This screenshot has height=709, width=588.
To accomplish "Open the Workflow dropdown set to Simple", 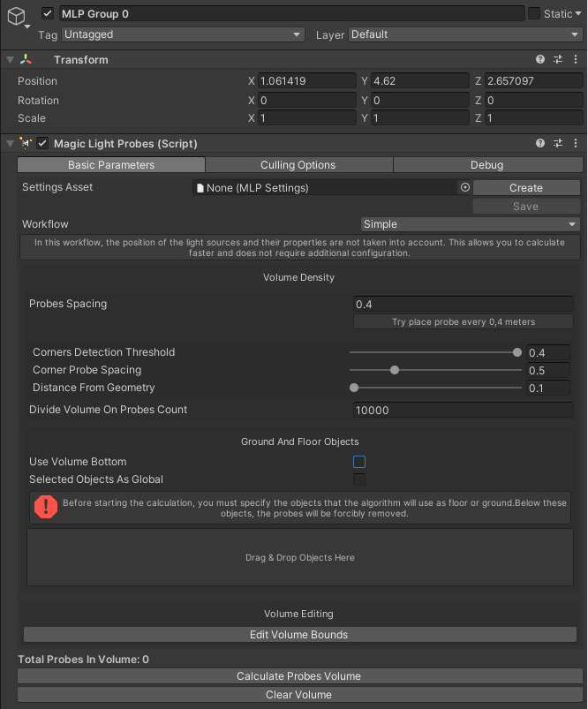I will click(470, 224).
